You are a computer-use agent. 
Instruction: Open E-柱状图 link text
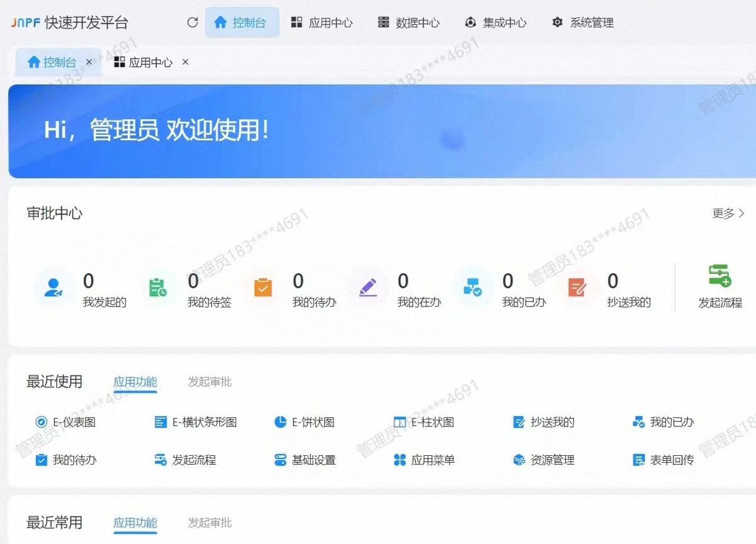(433, 422)
